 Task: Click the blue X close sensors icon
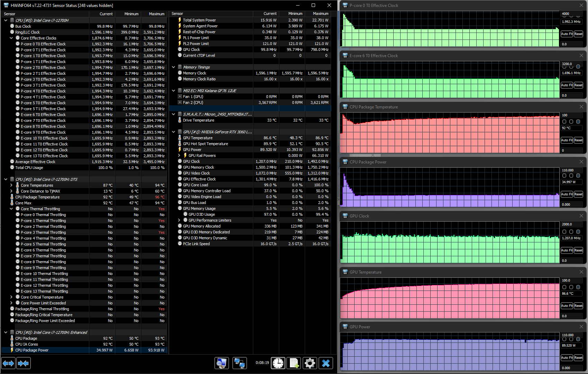[326, 363]
